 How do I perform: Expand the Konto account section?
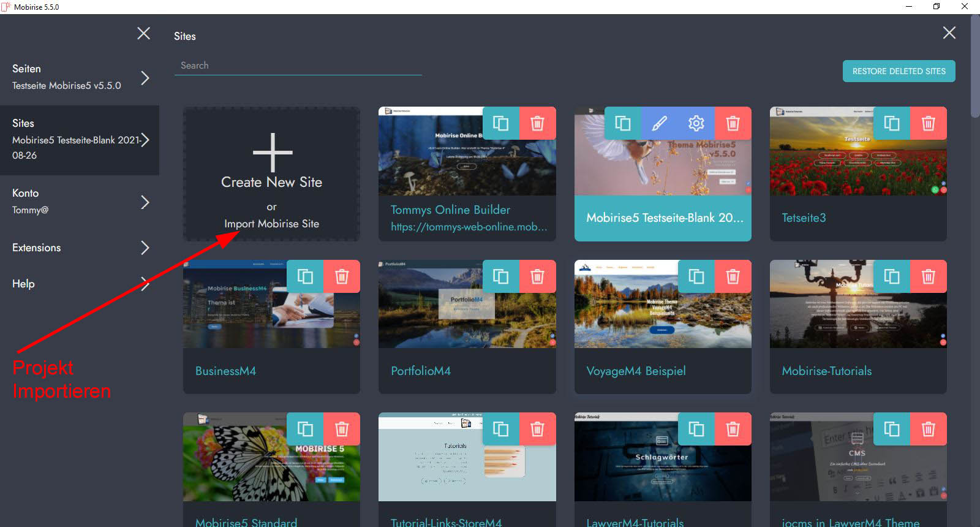click(x=145, y=202)
